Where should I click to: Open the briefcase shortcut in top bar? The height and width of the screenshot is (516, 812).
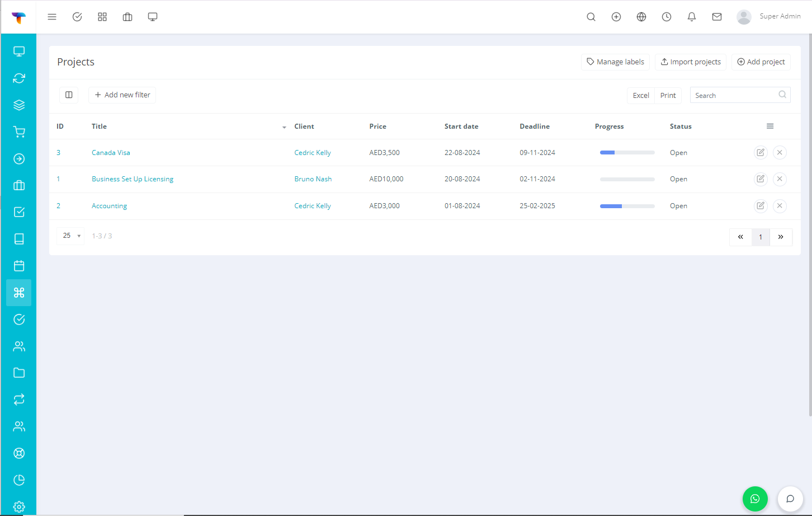point(128,17)
